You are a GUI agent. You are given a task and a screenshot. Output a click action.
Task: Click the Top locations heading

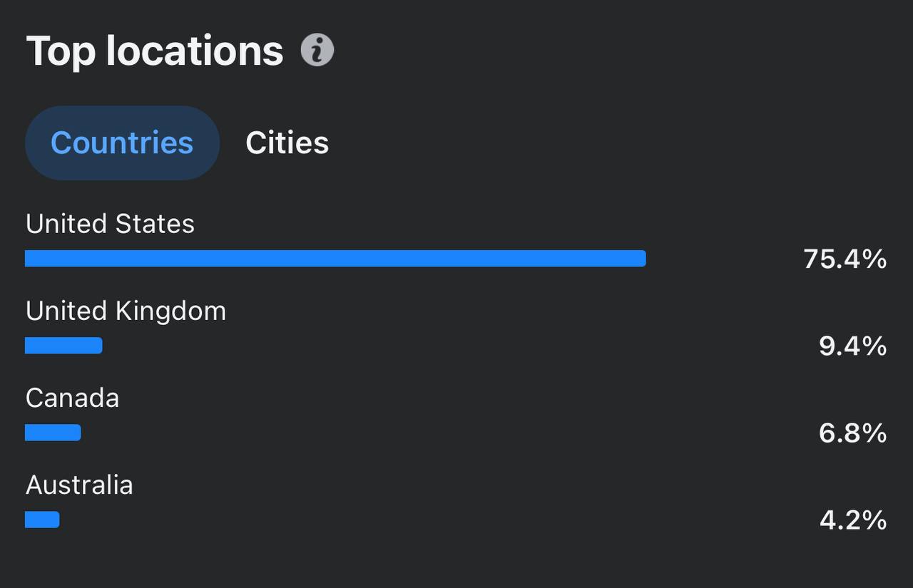tap(155, 51)
